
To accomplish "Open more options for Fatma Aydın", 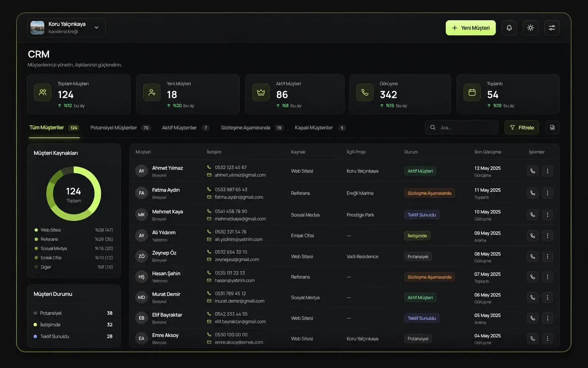I will point(548,193).
